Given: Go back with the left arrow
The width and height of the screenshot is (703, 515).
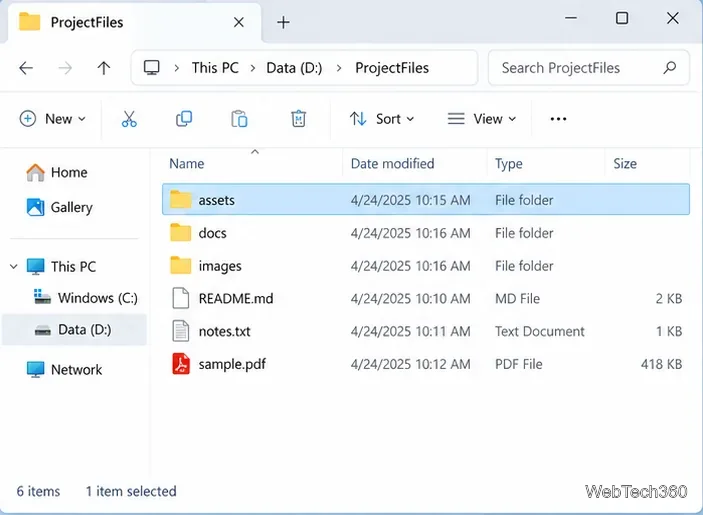Looking at the screenshot, I should pyautogui.click(x=26, y=68).
